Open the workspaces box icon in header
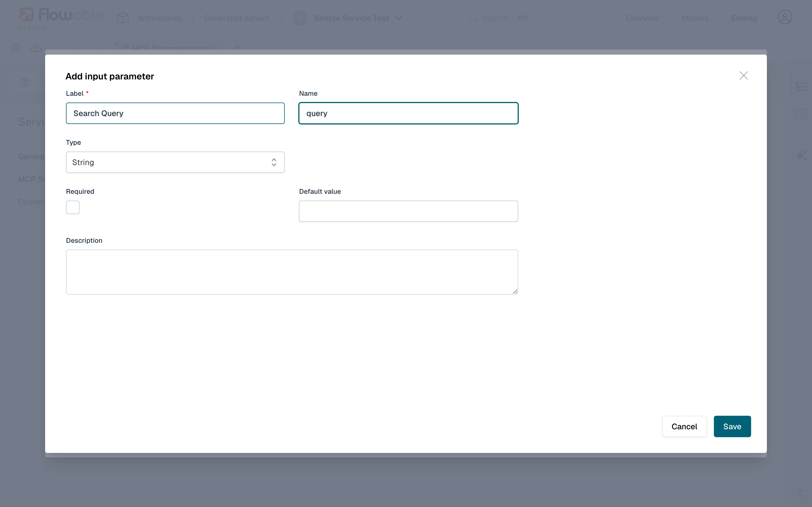The width and height of the screenshot is (812, 507). tap(123, 18)
